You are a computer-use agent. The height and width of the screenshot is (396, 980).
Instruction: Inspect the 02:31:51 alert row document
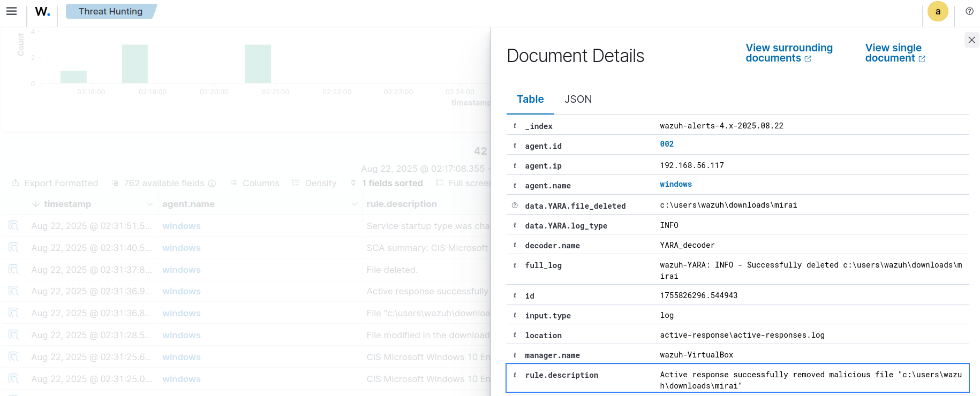click(x=13, y=226)
